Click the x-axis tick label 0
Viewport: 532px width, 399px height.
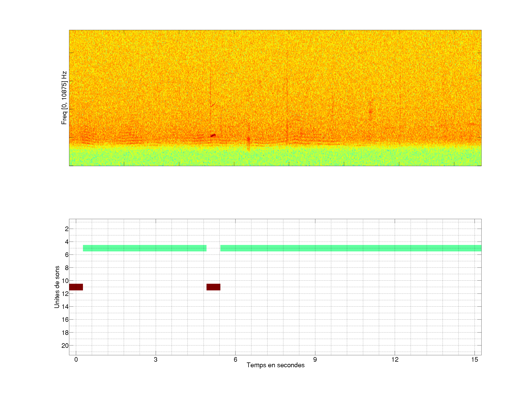[x=76, y=359]
